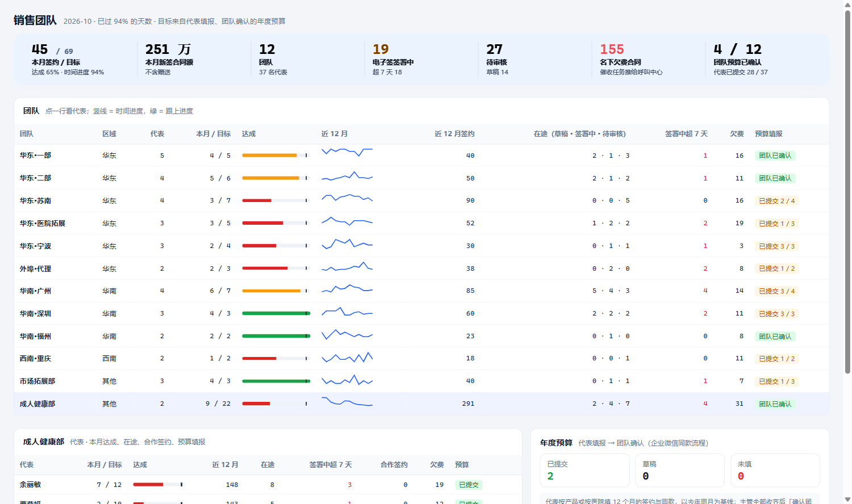852x504 pixels.
Task: Click the page vertical scrollbar
Action: click(847, 193)
